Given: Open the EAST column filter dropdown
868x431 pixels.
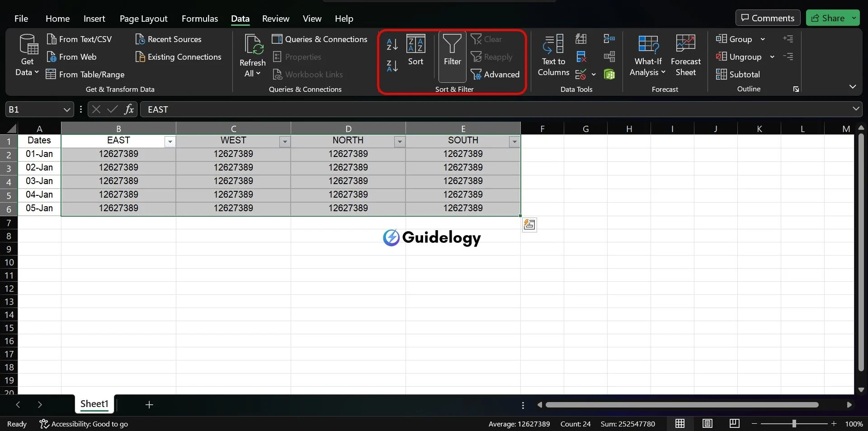Looking at the screenshot, I should (x=170, y=142).
